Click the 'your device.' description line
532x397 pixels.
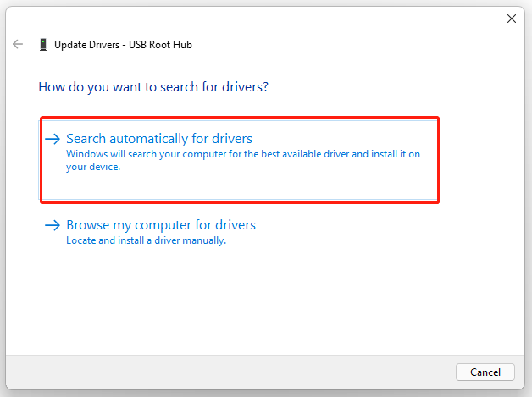tap(93, 167)
